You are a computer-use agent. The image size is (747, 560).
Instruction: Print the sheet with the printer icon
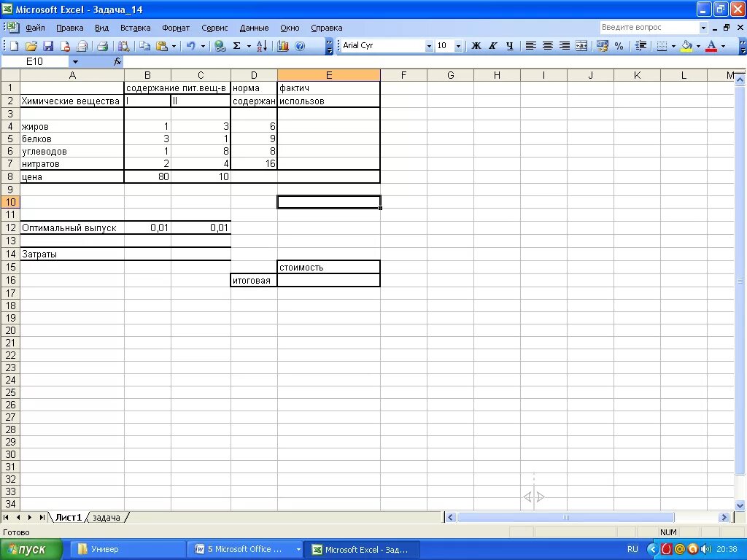(x=102, y=46)
